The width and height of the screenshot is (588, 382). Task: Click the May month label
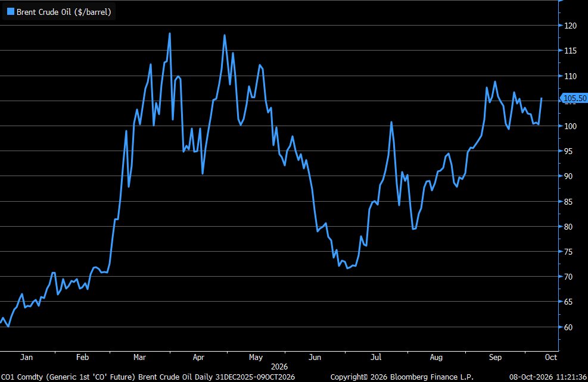pyautogui.click(x=256, y=357)
